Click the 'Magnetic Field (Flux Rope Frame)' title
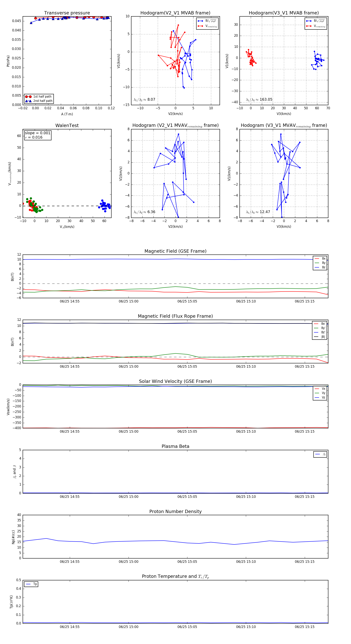Viewport: 351px width, 644px height. (x=175, y=316)
